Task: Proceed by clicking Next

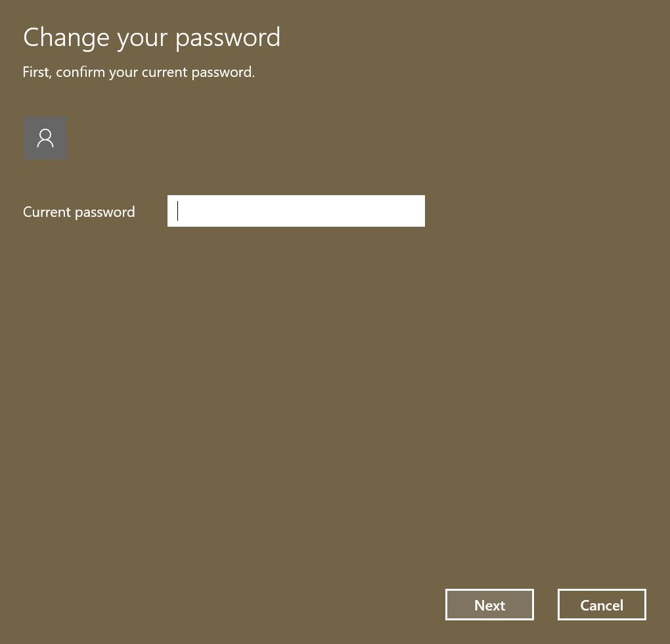Action: click(x=489, y=605)
